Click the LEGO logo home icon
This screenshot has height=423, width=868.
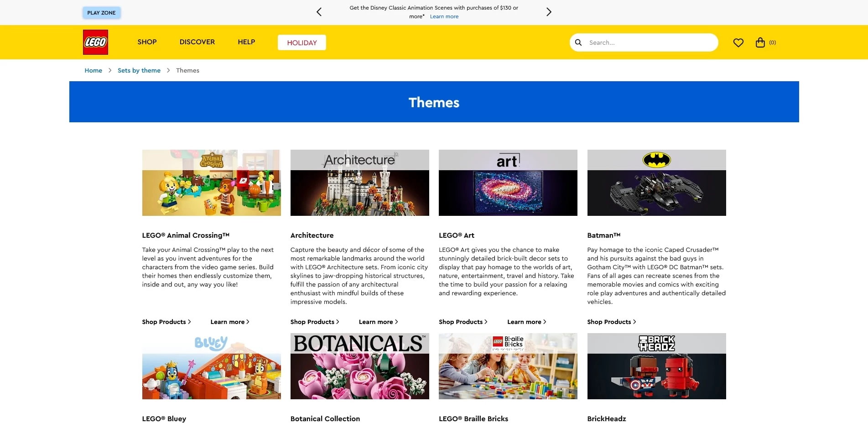[x=95, y=42]
